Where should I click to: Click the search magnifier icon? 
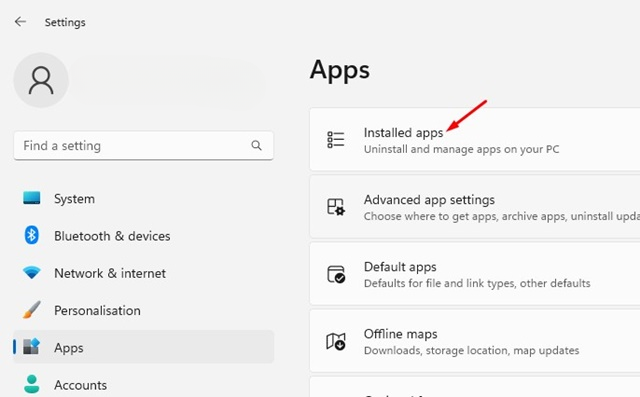(x=256, y=145)
